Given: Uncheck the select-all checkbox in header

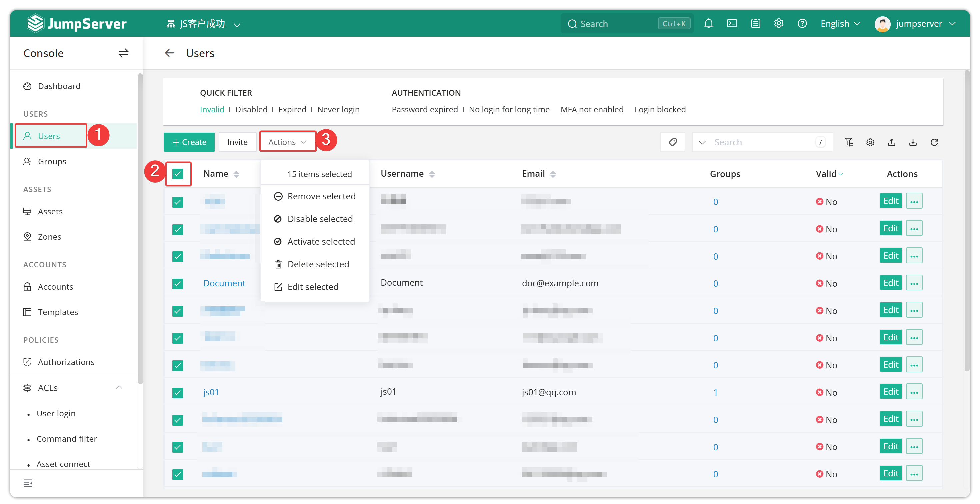Looking at the screenshot, I should tap(178, 174).
